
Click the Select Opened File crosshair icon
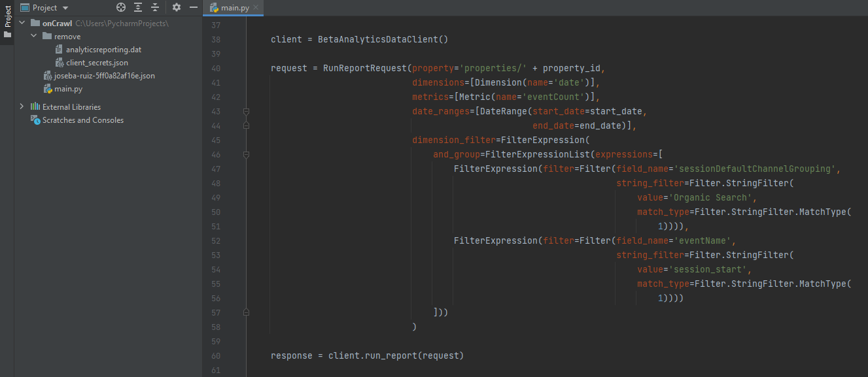pos(120,7)
